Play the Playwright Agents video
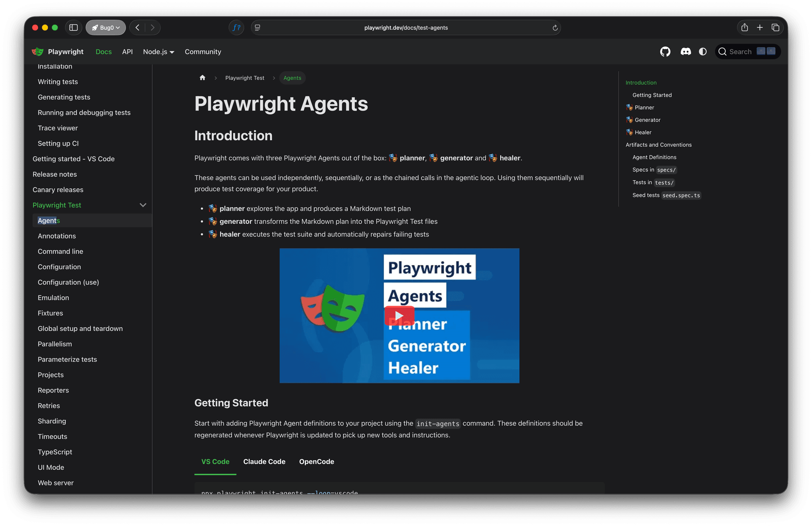Viewport: 812px width, 526px height. point(399,316)
